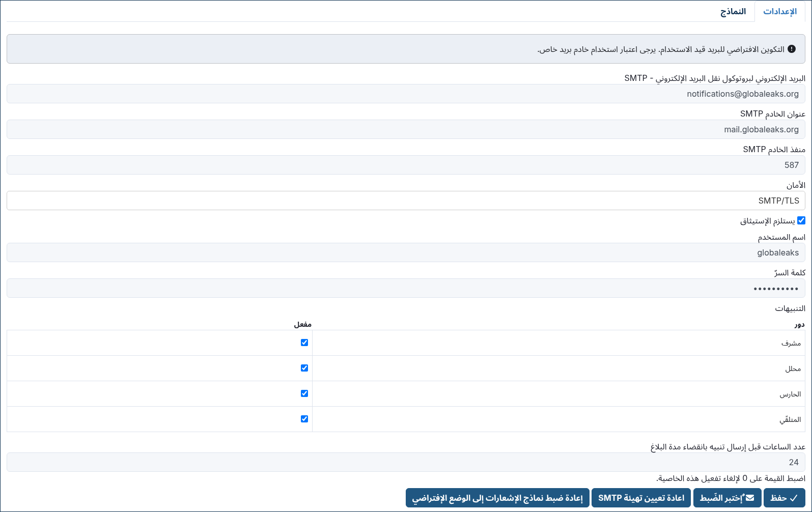Open the الأمان SMTP/TLS dropdown
Screen dimensions: 812x512
click(406, 201)
